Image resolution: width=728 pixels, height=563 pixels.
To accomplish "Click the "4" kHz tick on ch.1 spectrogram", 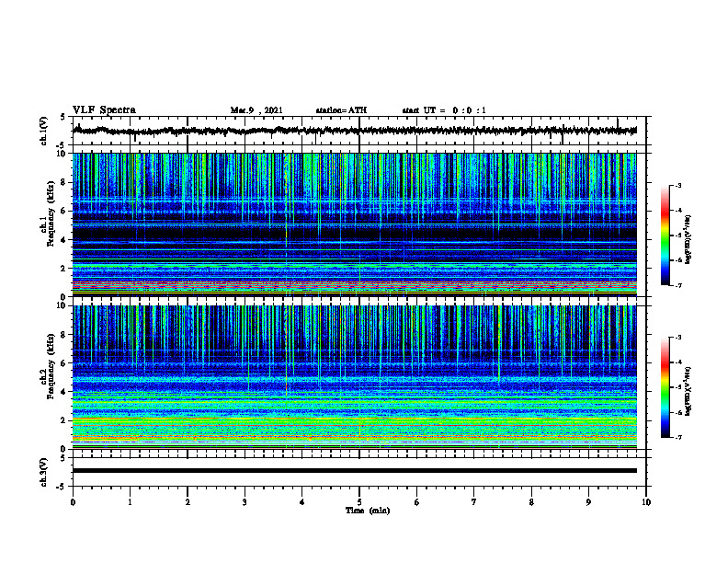I will point(64,240).
